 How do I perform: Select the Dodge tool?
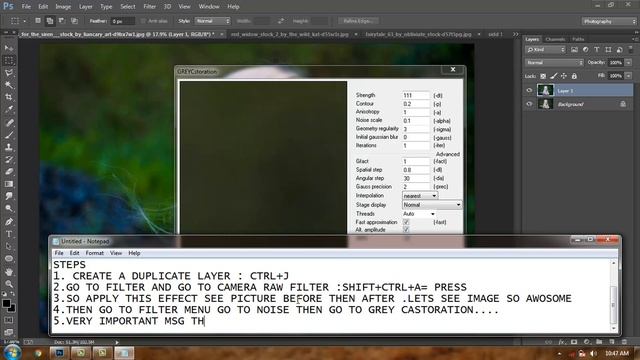click(x=9, y=208)
